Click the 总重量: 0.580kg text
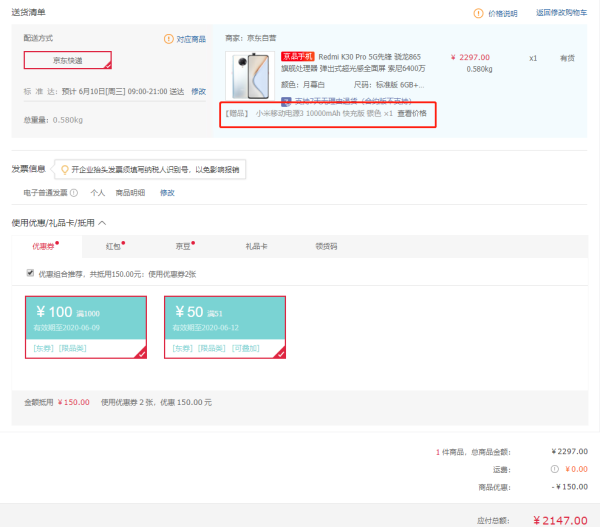 (x=53, y=120)
